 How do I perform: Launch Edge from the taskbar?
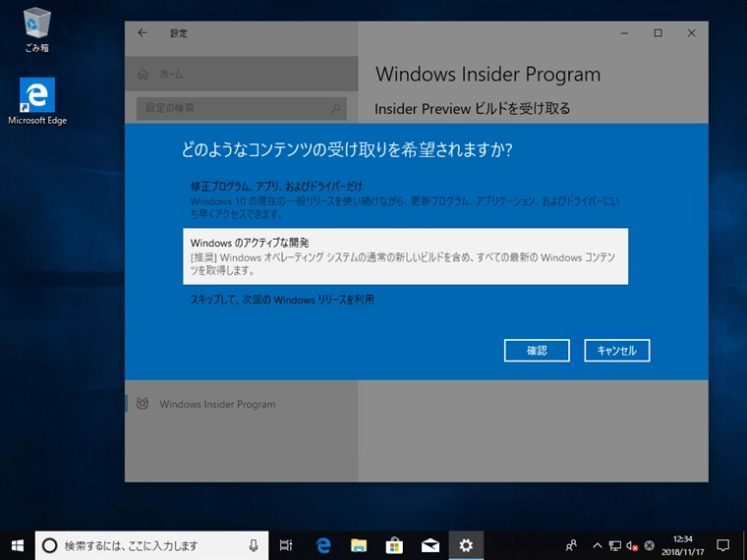tap(323, 545)
